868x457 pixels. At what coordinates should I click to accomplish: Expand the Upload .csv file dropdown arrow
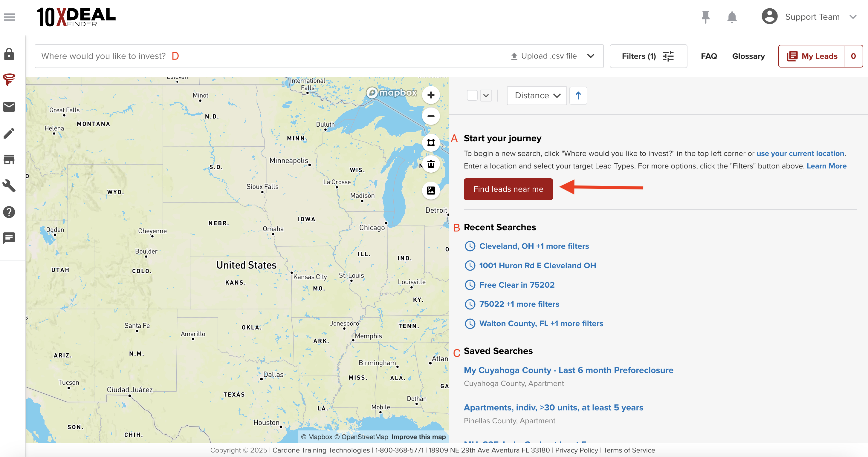point(590,56)
